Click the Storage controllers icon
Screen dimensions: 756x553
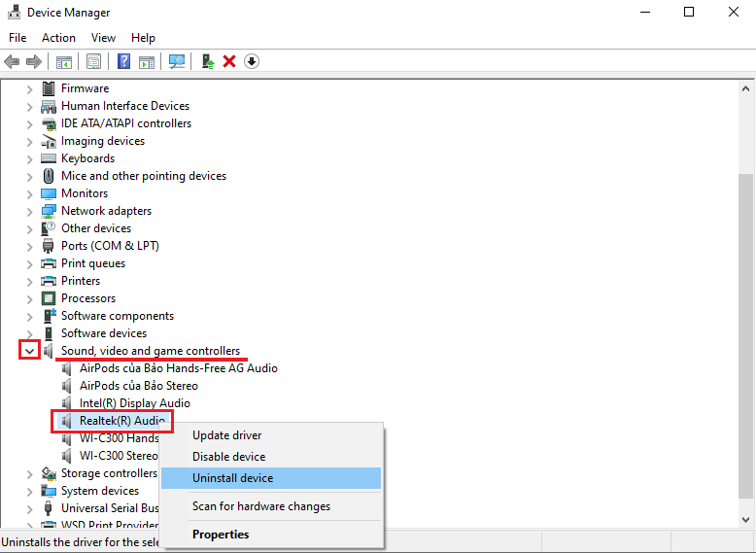(49, 473)
